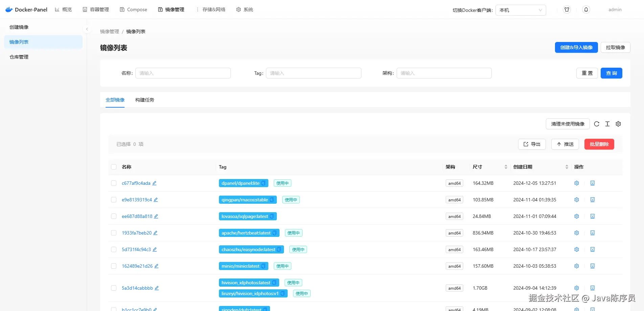Screen dimensions: 644x311
Task: Copy the linzeyi/hivision_idphotos:v1 tag
Action: (283, 293)
